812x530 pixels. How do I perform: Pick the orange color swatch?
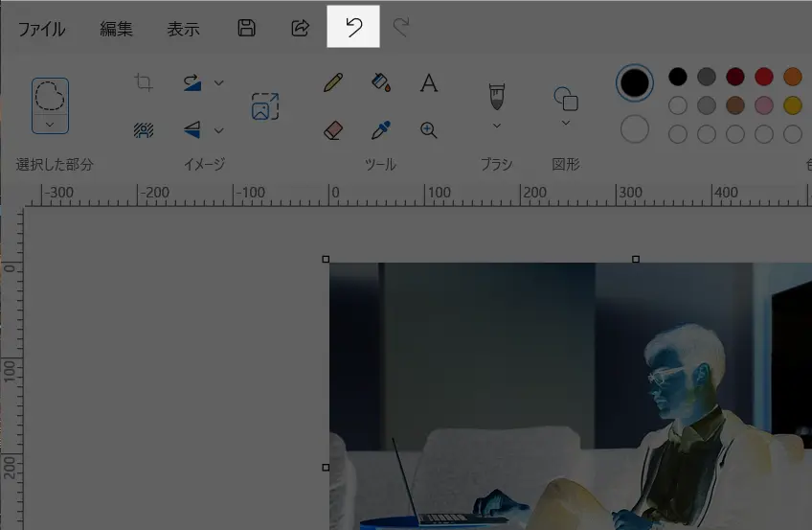[x=793, y=77]
